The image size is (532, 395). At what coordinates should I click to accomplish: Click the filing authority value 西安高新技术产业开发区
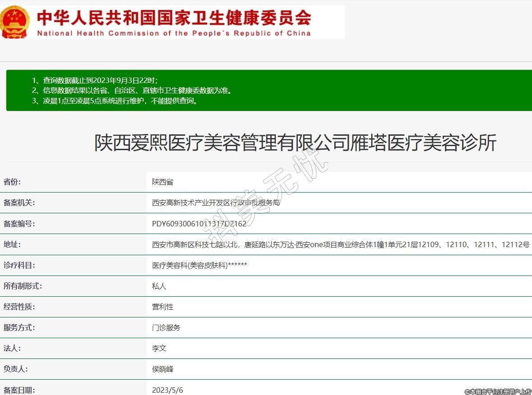point(216,203)
